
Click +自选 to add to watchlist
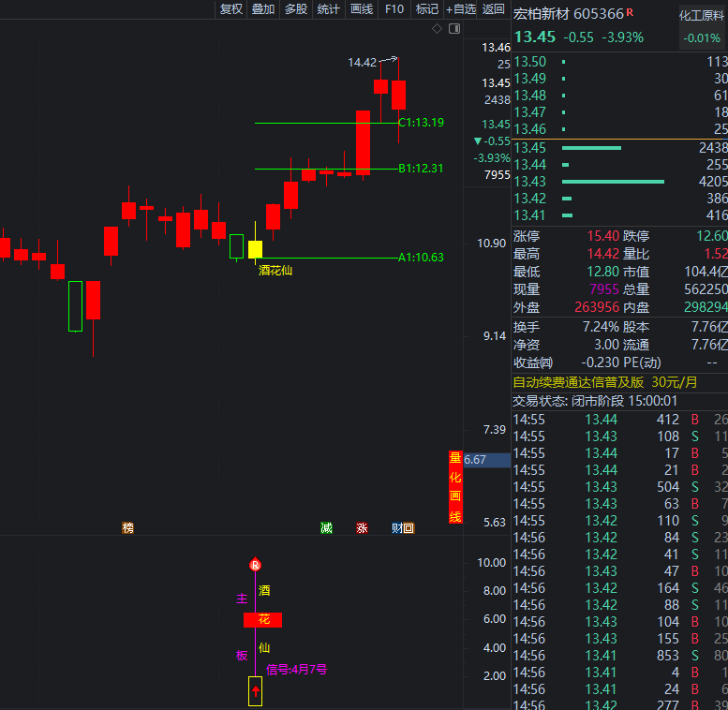460,9
